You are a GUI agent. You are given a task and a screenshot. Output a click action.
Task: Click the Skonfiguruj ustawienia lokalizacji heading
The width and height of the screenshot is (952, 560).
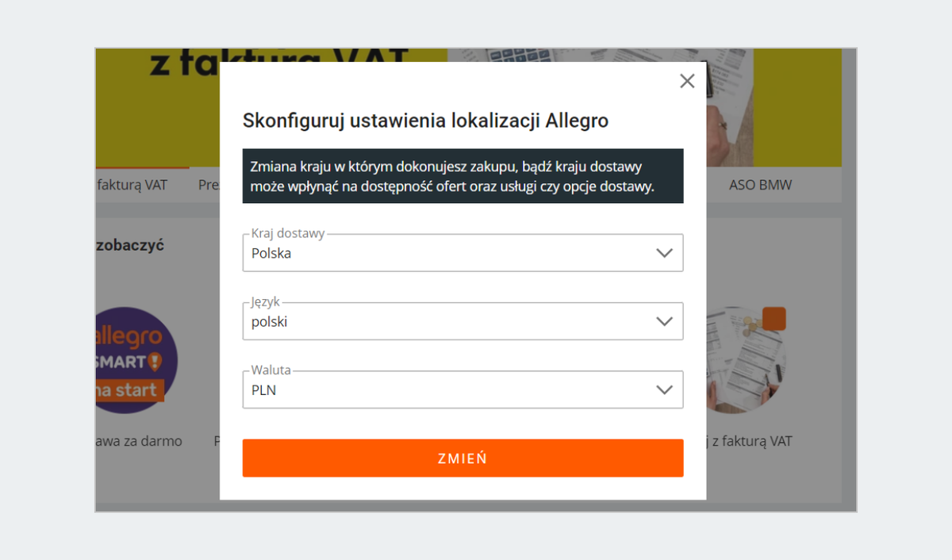(x=425, y=121)
